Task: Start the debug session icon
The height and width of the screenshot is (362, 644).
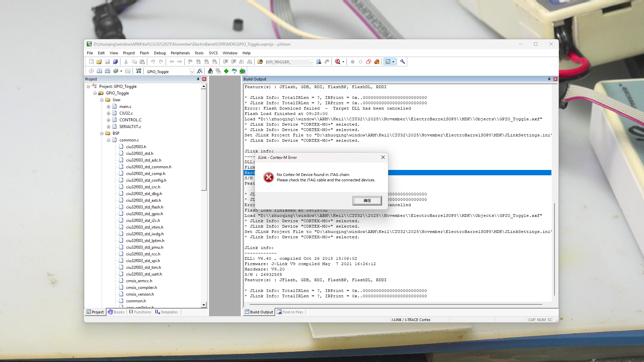Action: 338,62
